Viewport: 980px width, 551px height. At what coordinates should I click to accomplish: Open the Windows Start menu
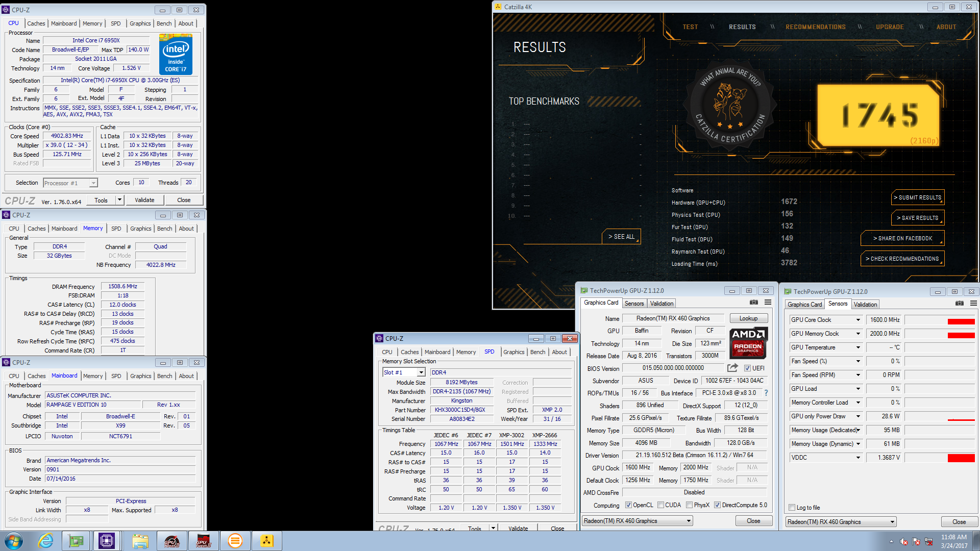coord(14,541)
